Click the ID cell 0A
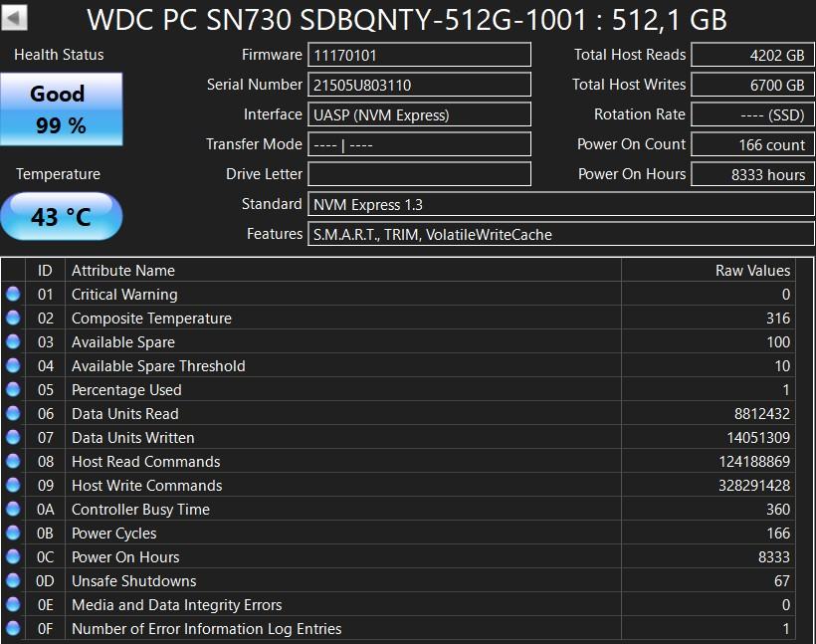The height and width of the screenshot is (644, 816). [x=45, y=510]
